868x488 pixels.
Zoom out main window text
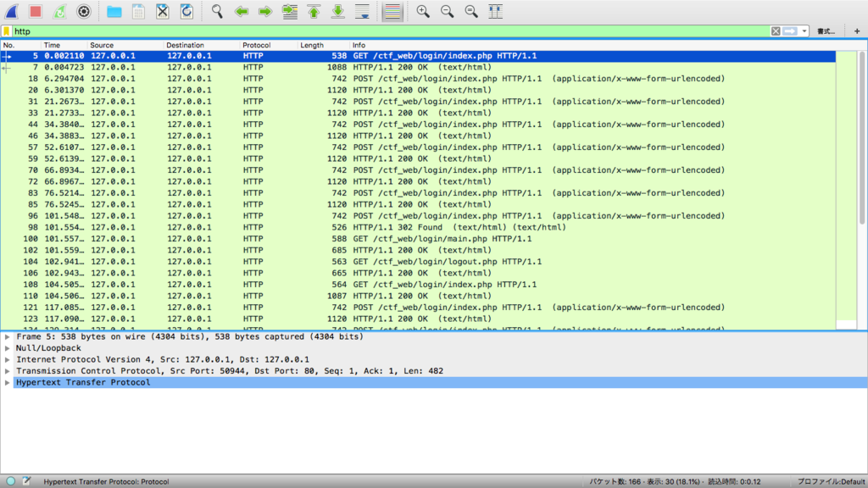click(x=448, y=11)
